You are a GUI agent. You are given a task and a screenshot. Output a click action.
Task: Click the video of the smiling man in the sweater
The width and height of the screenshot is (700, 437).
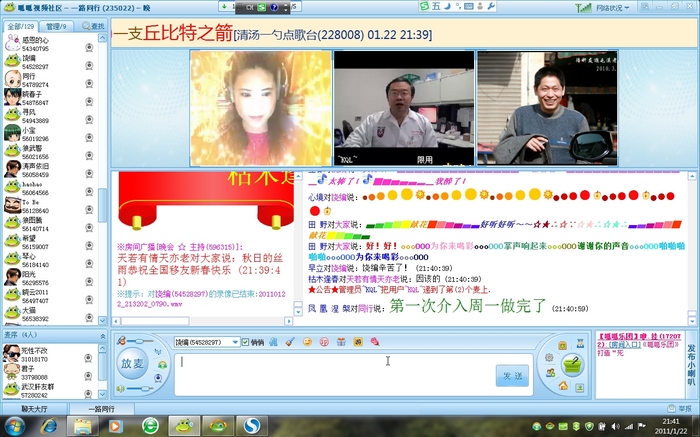point(547,108)
